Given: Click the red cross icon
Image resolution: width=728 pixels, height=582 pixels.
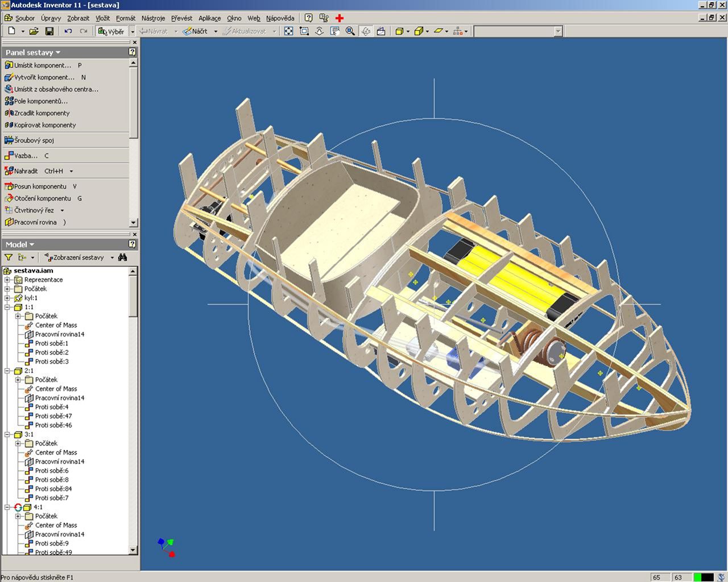Looking at the screenshot, I should tap(340, 18).
